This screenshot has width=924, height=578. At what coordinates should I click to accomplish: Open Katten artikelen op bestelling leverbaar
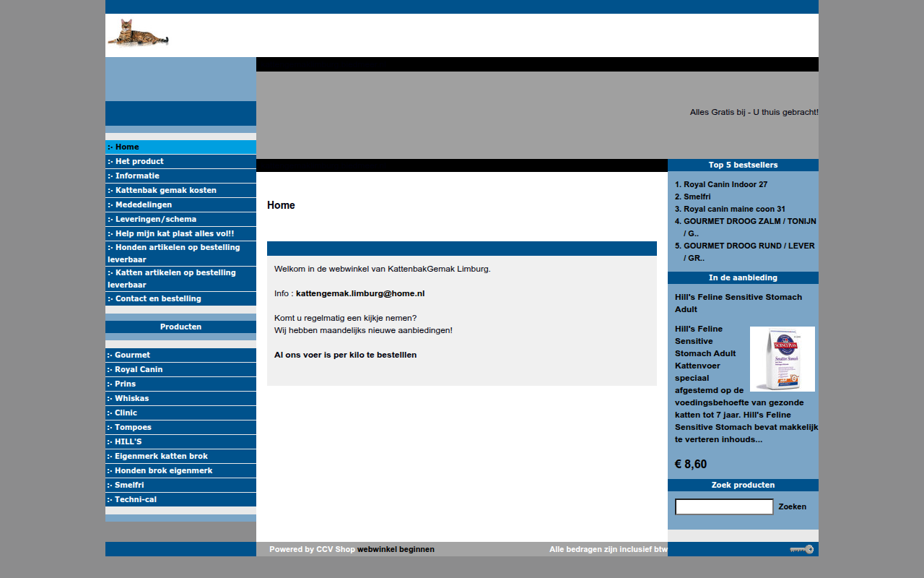180,279
